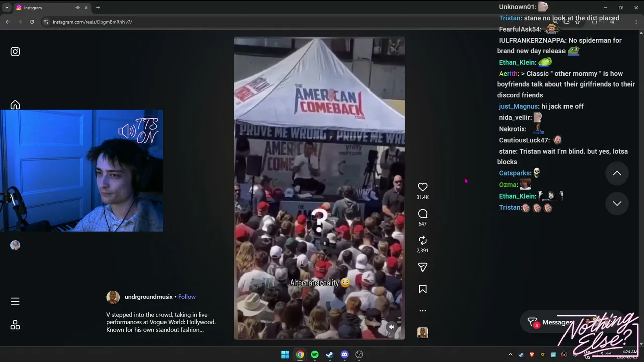Open Spotify from the taskbar
Image resolution: width=644 pixels, height=362 pixels.
coord(315,355)
